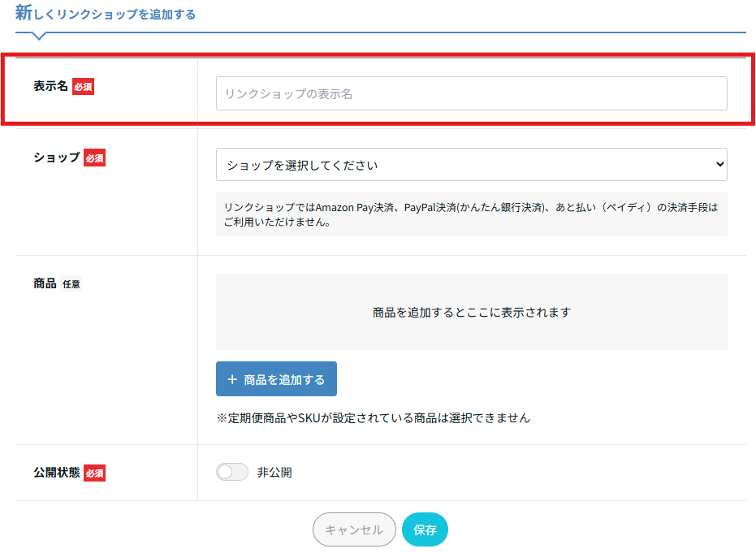Click the 任意 badge beside 商品

pos(71,284)
